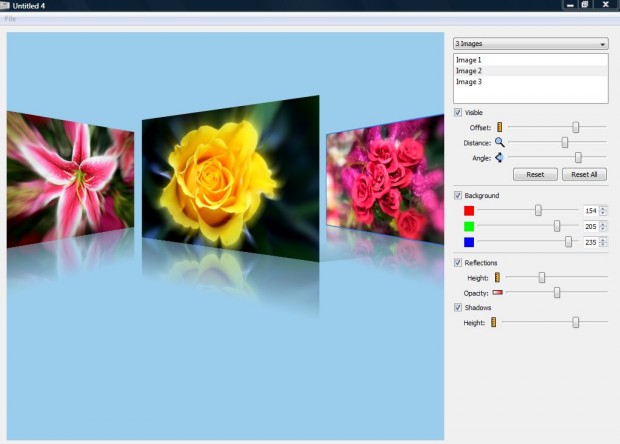Click the Offset icon next to its slider
This screenshot has width=620, height=444.
coord(500,128)
